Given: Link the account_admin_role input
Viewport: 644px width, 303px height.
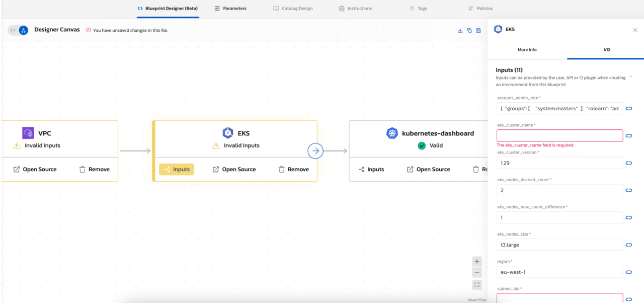Looking at the screenshot, I should point(629,108).
